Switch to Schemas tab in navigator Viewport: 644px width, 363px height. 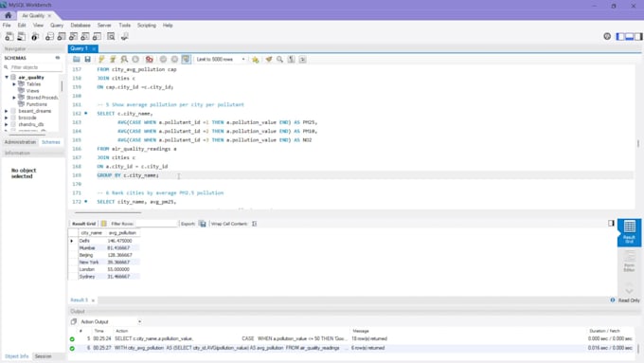pyautogui.click(x=51, y=142)
